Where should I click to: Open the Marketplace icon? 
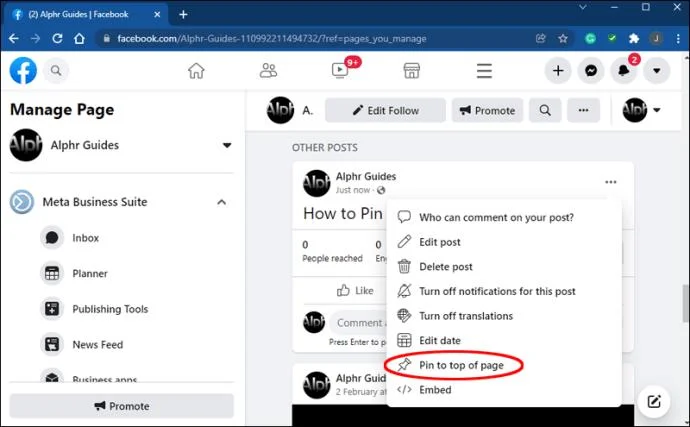point(411,71)
